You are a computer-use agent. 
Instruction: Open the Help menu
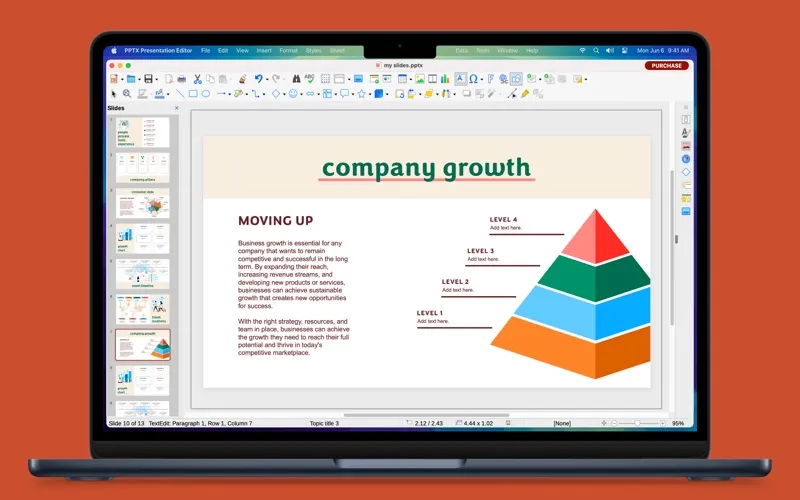click(x=532, y=51)
